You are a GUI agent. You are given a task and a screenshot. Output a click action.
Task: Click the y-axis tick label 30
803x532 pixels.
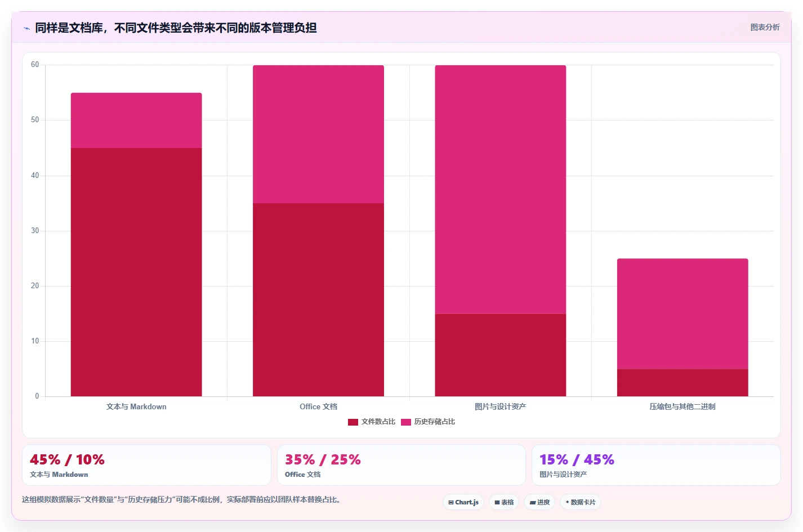pyautogui.click(x=35, y=231)
